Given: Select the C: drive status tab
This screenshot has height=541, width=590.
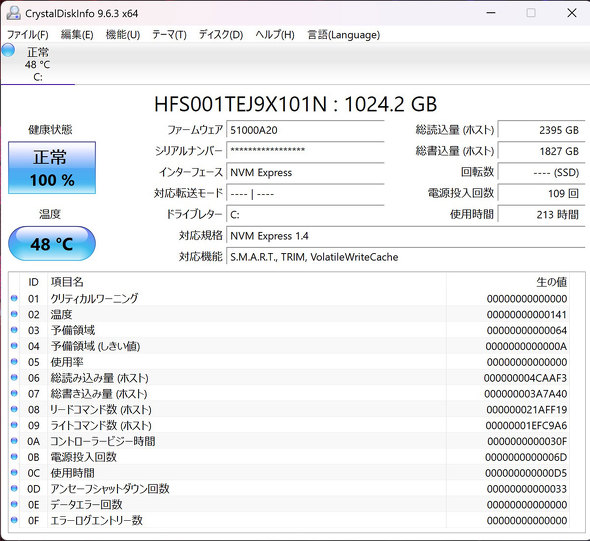Looking at the screenshot, I should (38, 64).
